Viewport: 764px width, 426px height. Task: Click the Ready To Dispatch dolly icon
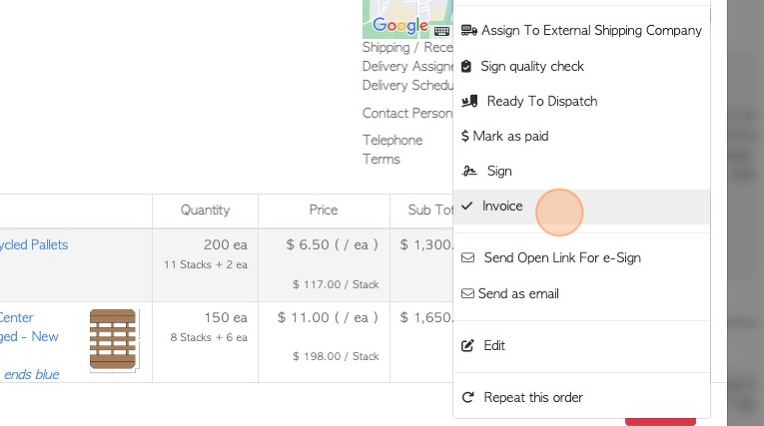click(469, 101)
